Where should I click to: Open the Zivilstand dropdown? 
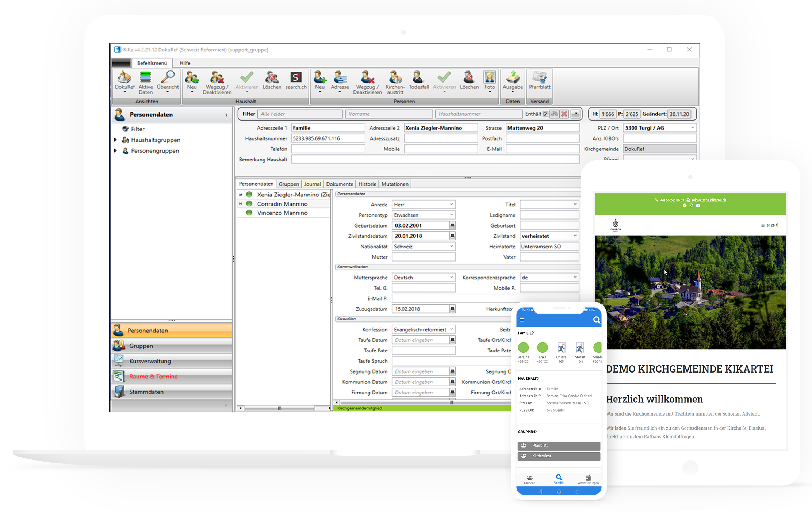click(x=575, y=236)
